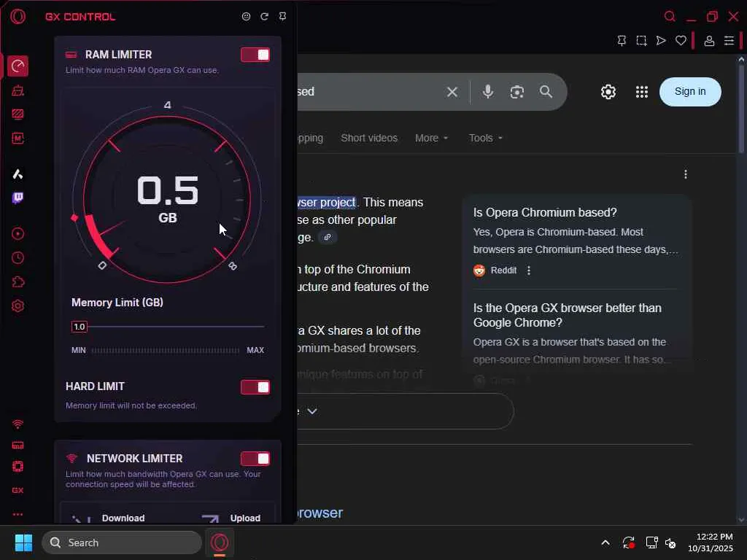Click the play arrow toolbar icon
Screen dimensions: 747x560
661,41
